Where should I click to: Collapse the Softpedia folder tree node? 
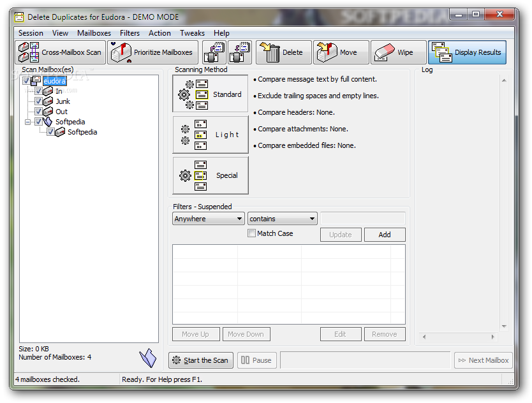[28, 122]
